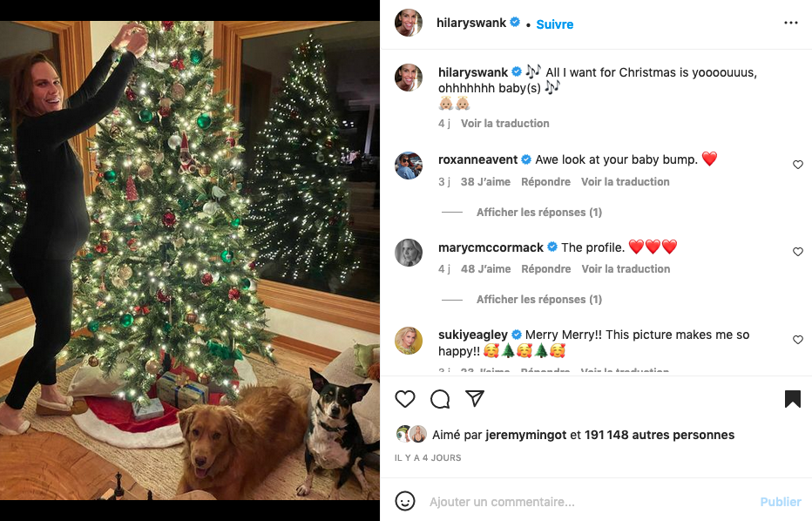
Task: Share post via paper plane icon
Action: coord(475,399)
